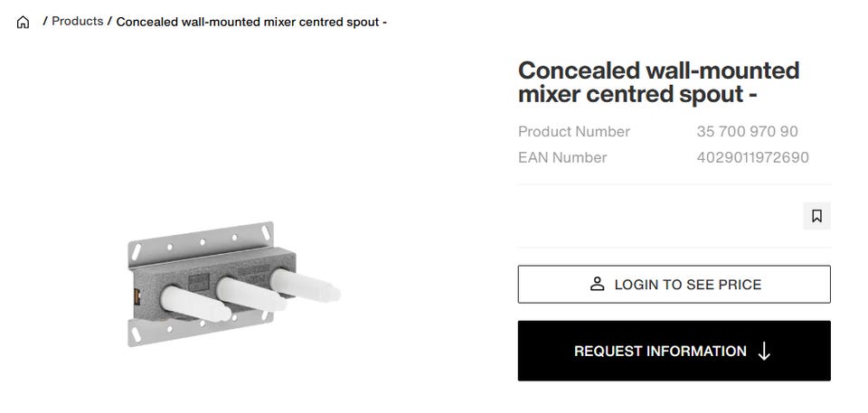868x413 pixels.
Task: Click the right white plastic spout cap
Action: point(305,286)
